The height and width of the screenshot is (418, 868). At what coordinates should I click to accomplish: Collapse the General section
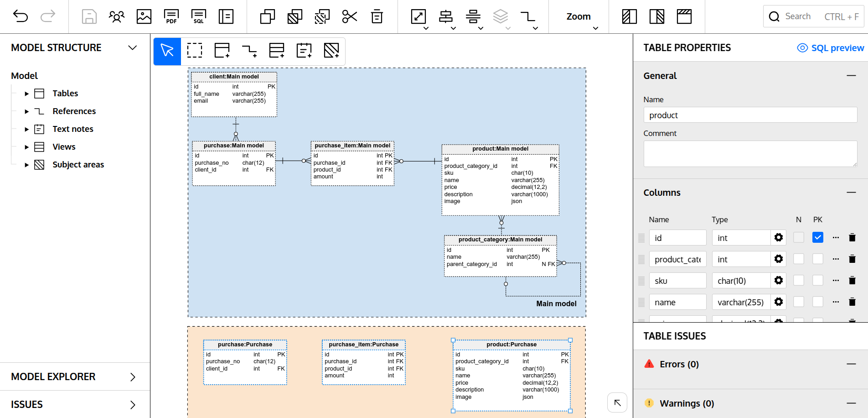click(x=851, y=75)
